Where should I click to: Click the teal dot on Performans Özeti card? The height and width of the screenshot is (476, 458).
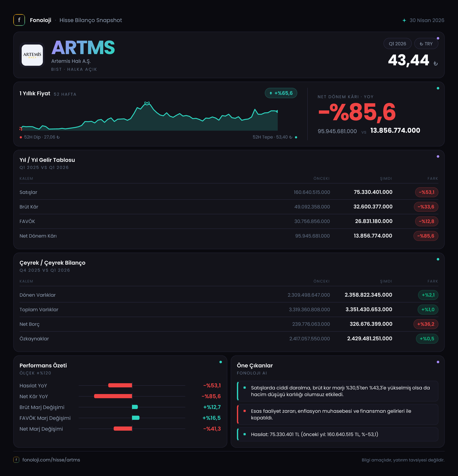[221, 362]
